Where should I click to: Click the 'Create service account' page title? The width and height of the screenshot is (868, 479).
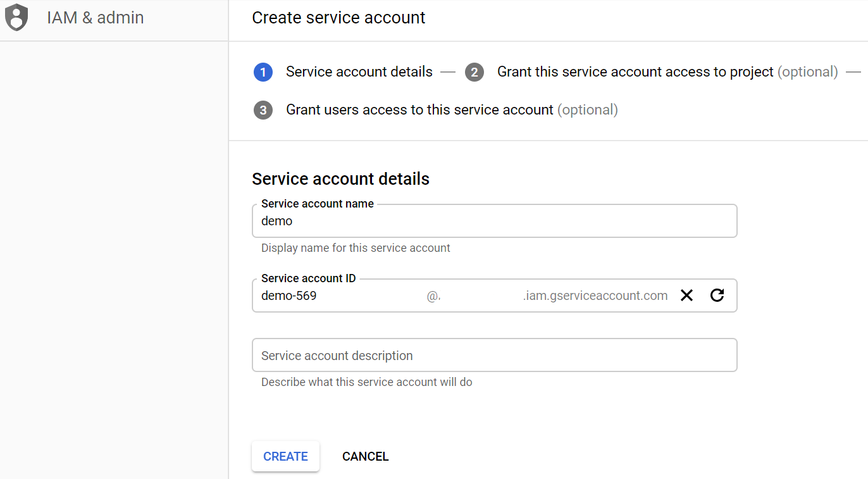point(338,18)
